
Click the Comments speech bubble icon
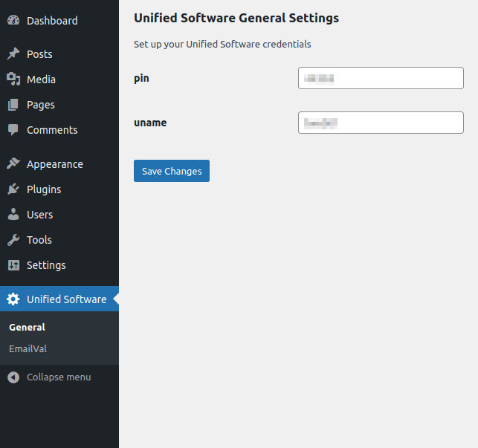tap(13, 130)
